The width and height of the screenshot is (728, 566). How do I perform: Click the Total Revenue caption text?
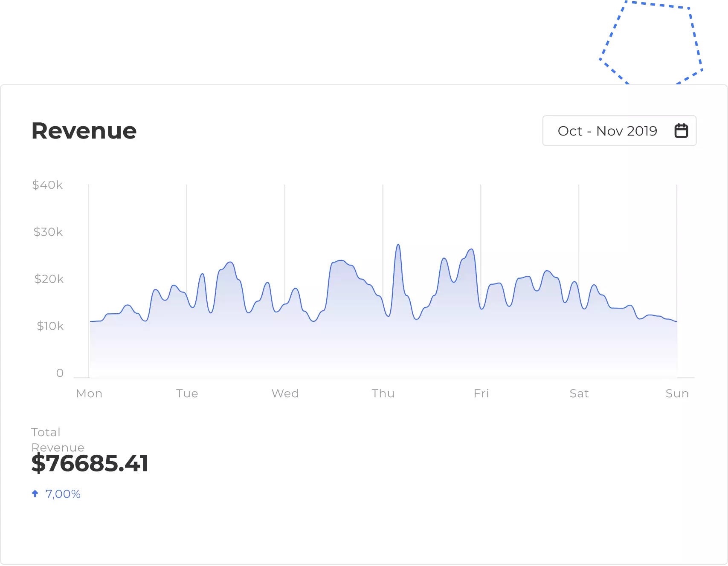click(58, 439)
